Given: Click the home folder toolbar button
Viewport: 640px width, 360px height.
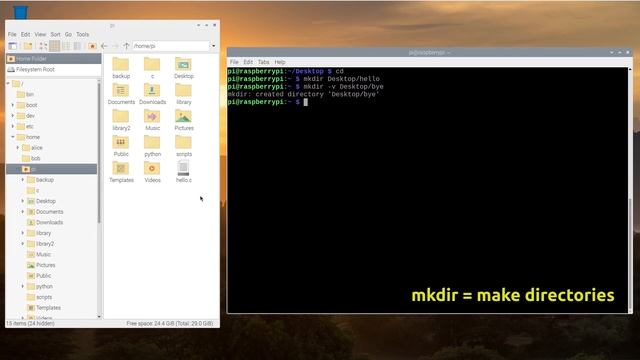Looking at the screenshot, I should tap(92, 46).
